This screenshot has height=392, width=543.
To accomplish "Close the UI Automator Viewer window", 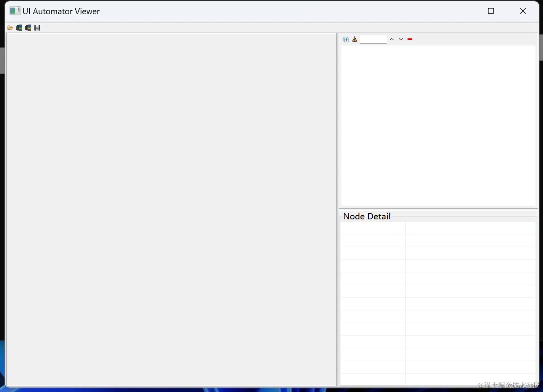I will (523, 11).
